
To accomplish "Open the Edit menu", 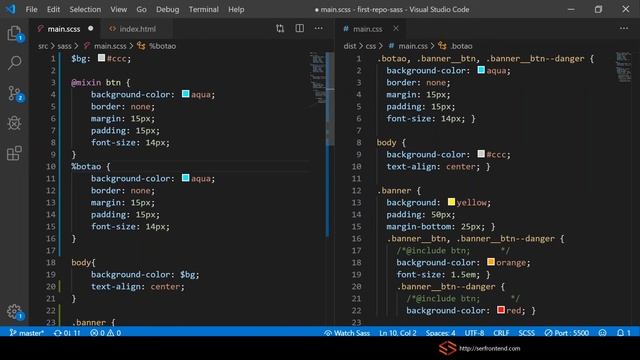I will click(53, 9).
